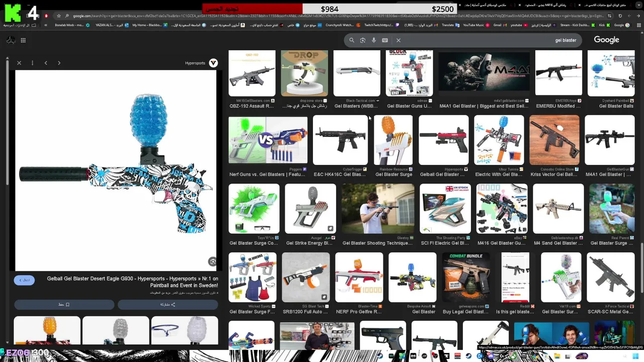This screenshot has width=644, height=362.
Task: Open E&C HK416C Gel Blaster result
Action: (340, 140)
